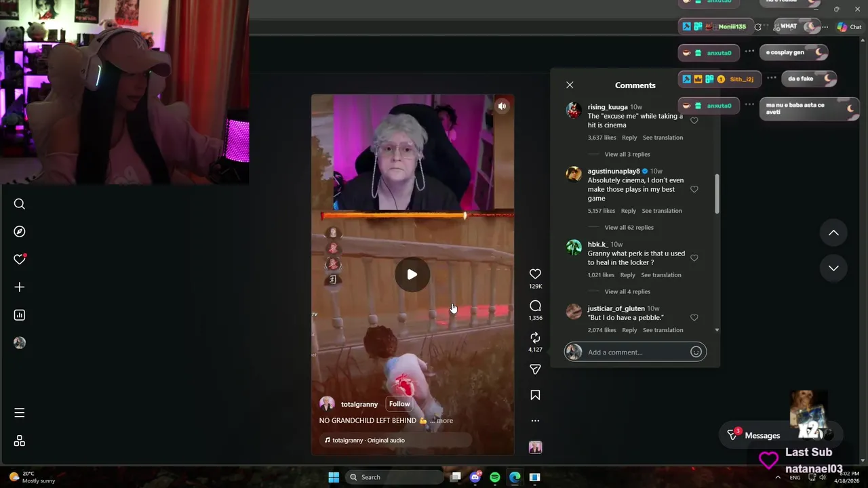Show hidden system tray icons
868x488 pixels.
point(777,477)
